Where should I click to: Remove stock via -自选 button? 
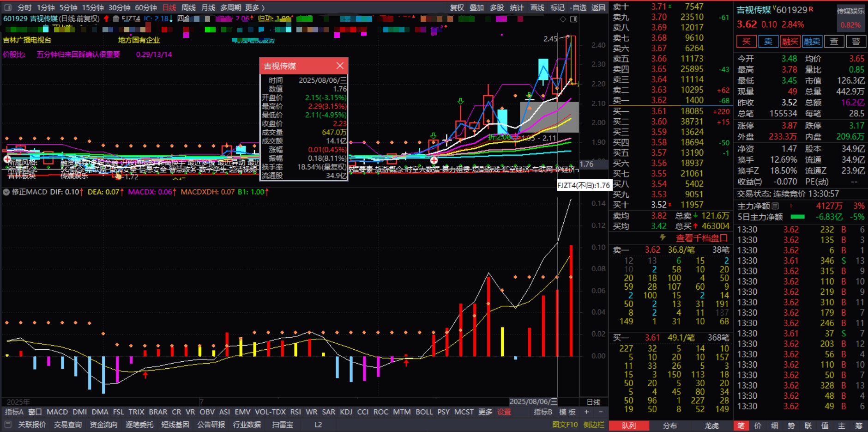point(578,7)
